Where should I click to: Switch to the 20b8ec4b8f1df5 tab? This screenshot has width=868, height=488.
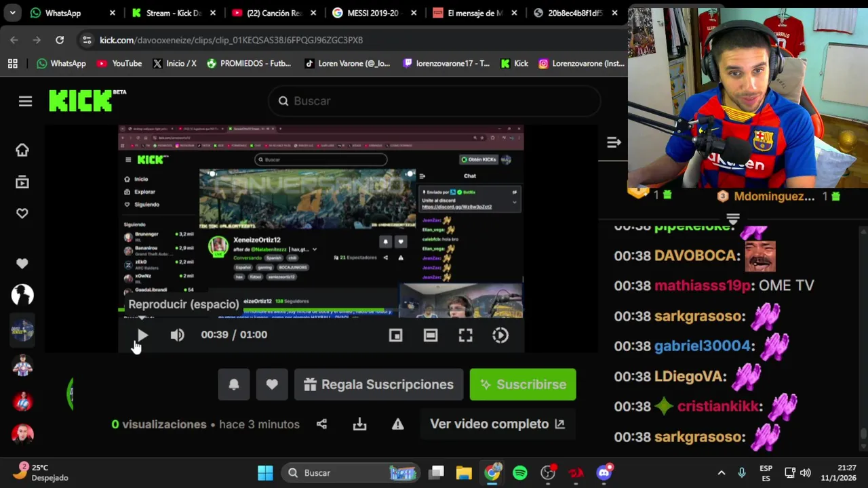coord(575,13)
